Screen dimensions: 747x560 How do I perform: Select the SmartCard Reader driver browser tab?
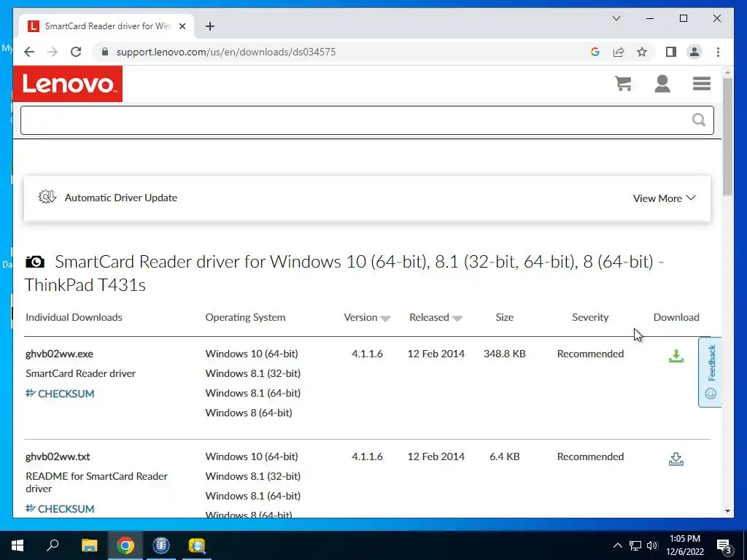(107, 26)
